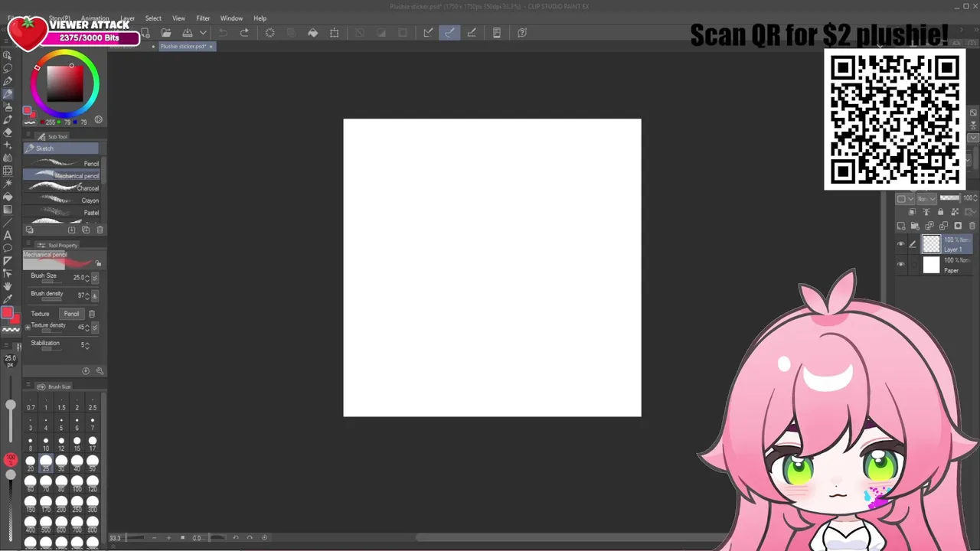Select the Pen tool in left toolbar

pos(7,80)
